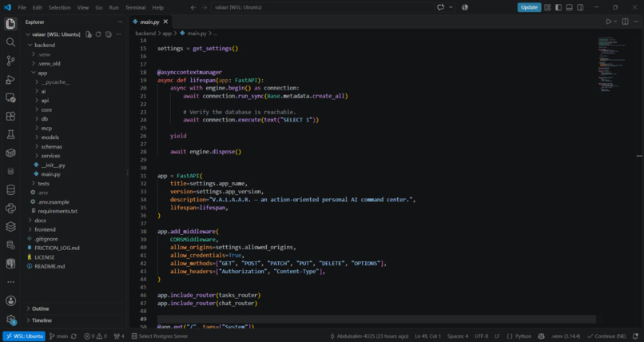Image resolution: width=644 pixels, height=342 pixels.
Task: Open the Selection menu
Action: pyautogui.click(x=60, y=7)
